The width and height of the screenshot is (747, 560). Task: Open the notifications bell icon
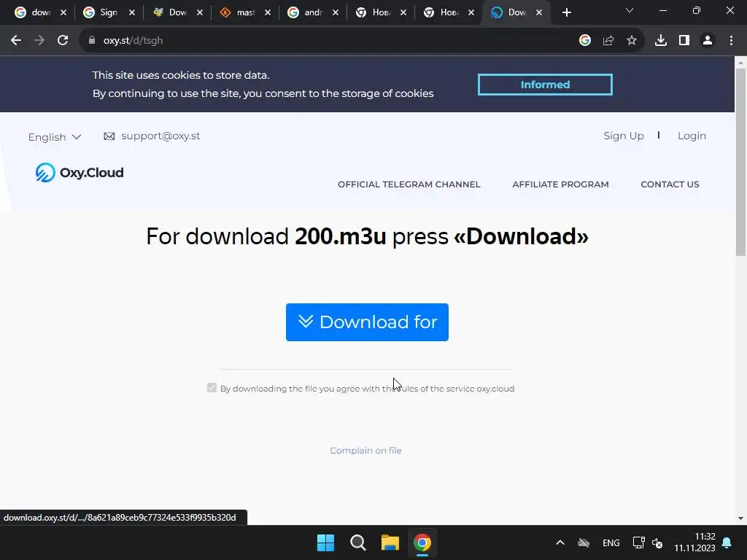point(727,542)
